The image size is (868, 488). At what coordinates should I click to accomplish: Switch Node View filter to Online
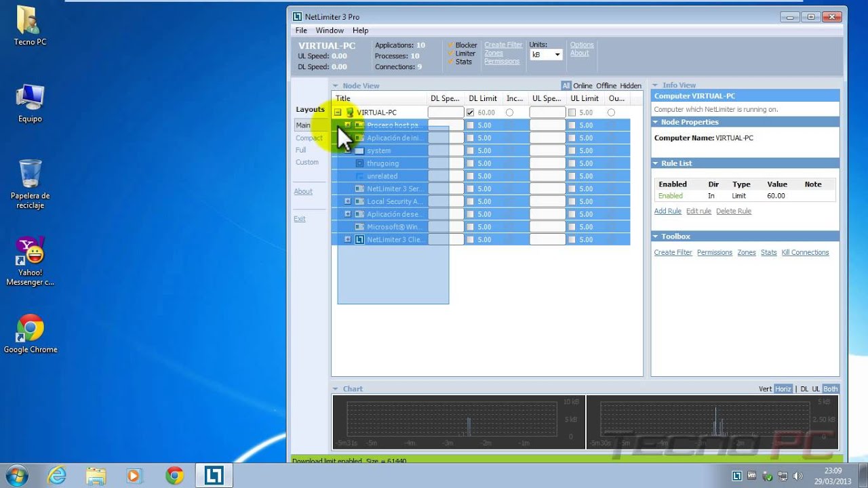[x=583, y=86]
